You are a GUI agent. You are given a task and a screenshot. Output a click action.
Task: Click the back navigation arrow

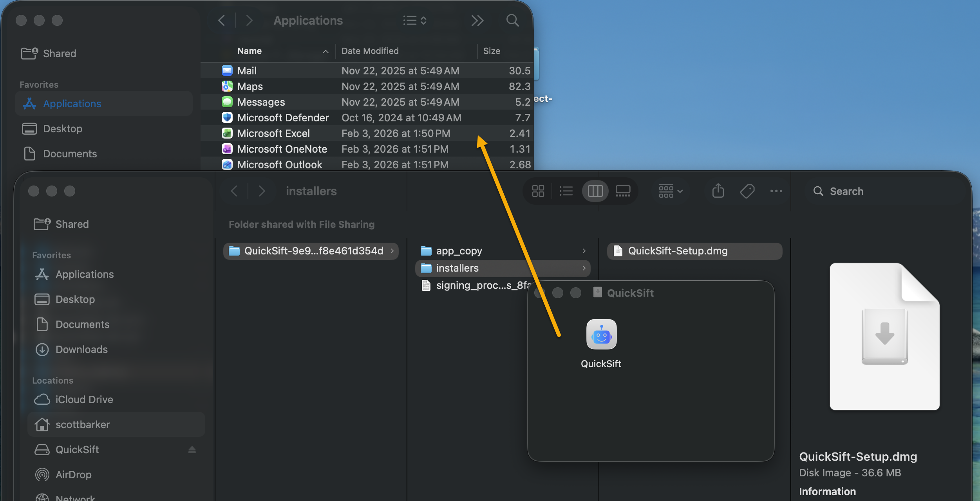[x=234, y=191]
